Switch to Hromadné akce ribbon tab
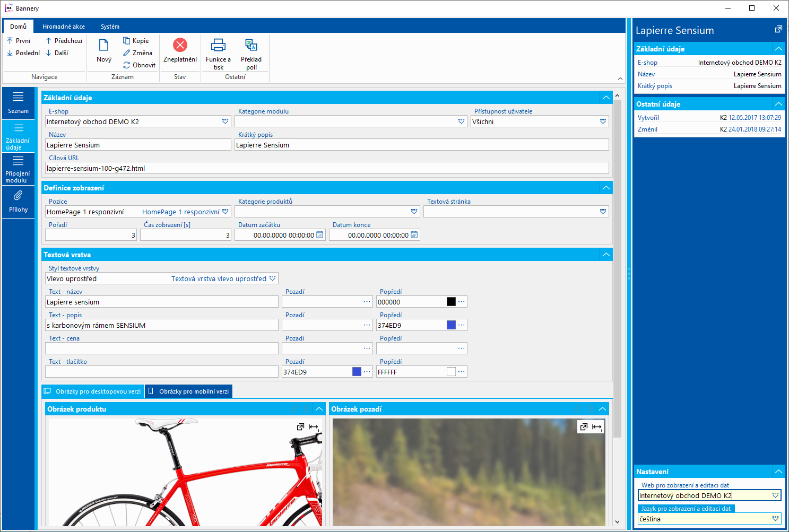 [64, 27]
